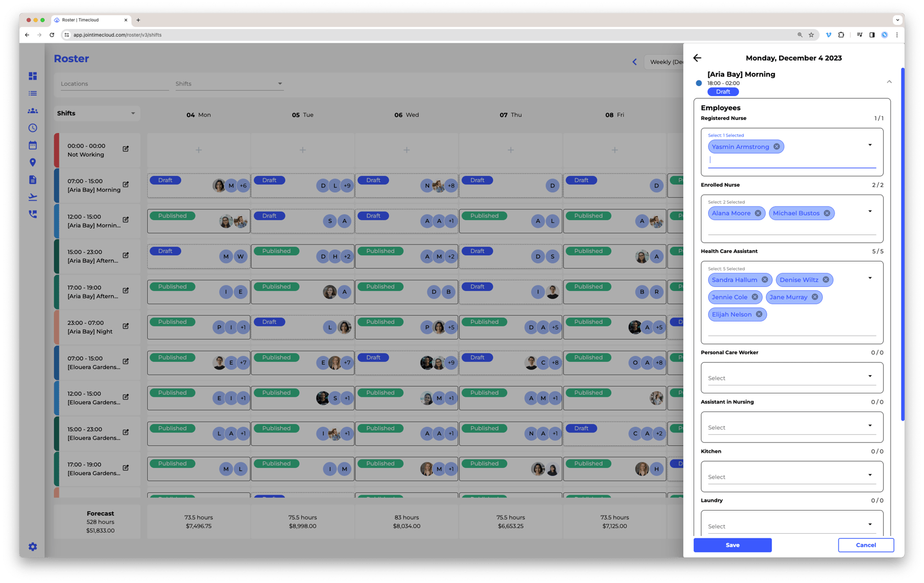This screenshot has height=583, width=924.
Task: Select the list view sidebar icon
Action: click(x=32, y=93)
